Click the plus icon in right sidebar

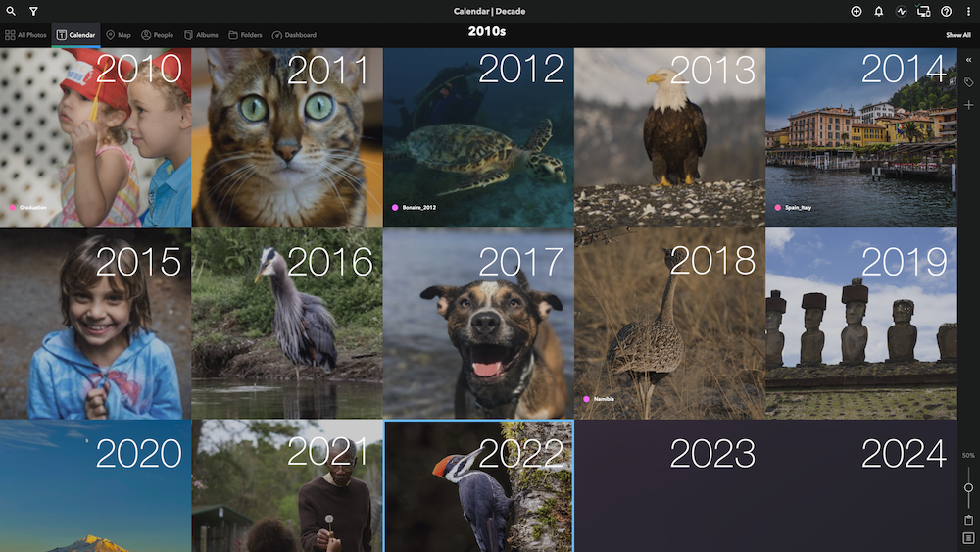[969, 105]
